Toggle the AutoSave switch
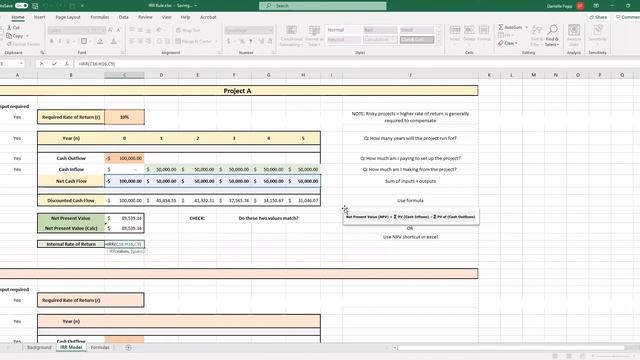The image size is (640, 360). coord(21,6)
